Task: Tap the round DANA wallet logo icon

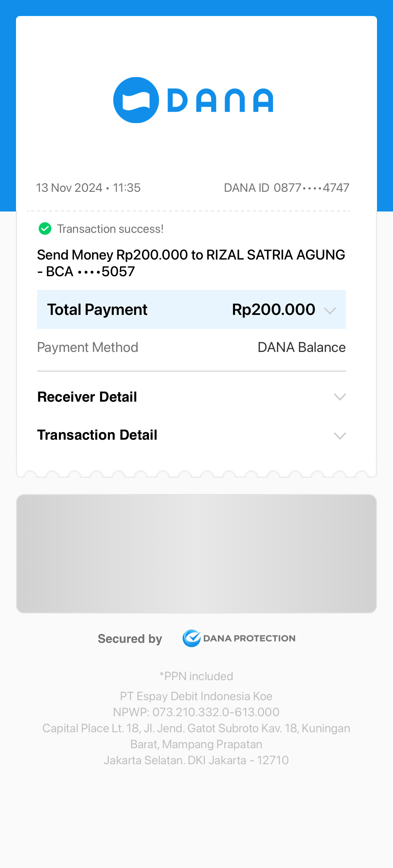Action: [136, 100]
